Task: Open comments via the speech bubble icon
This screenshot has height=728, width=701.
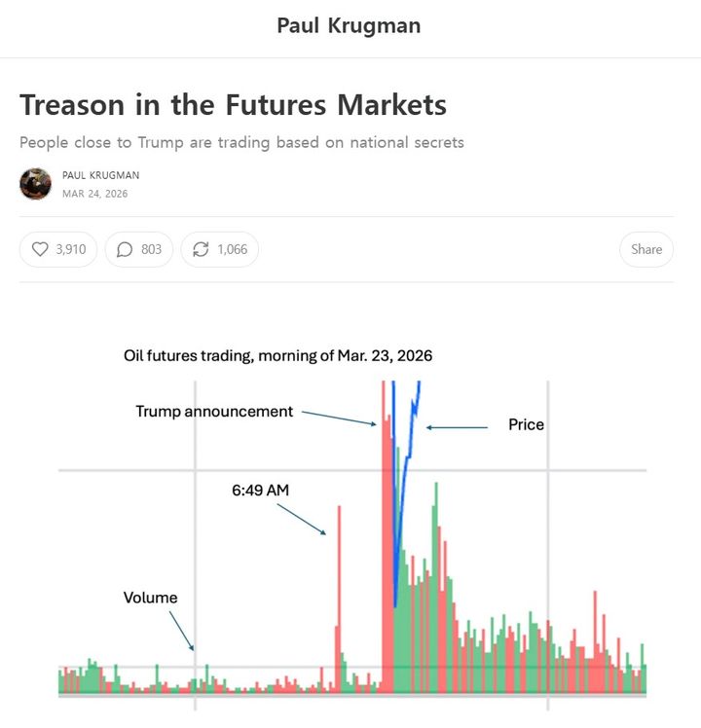Action: coord(125,249)
